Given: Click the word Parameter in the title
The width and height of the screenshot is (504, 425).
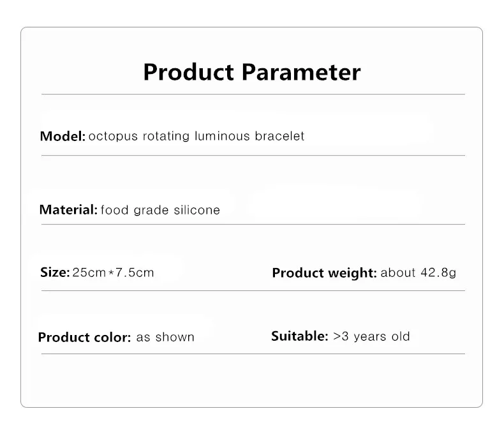Looking at the screenshot, I should tap(301, 71).
